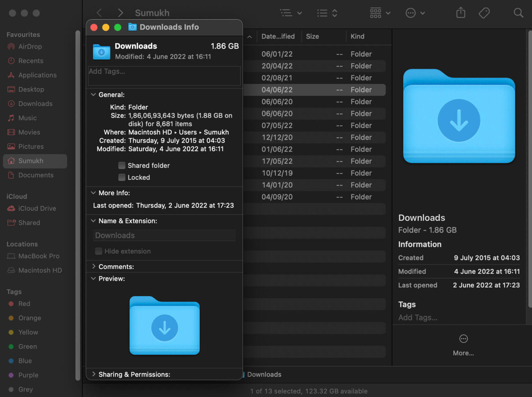Go back with the left arrow
Image resolution: width=532 pixels, height=397 pixels.
tap(99, 13)
